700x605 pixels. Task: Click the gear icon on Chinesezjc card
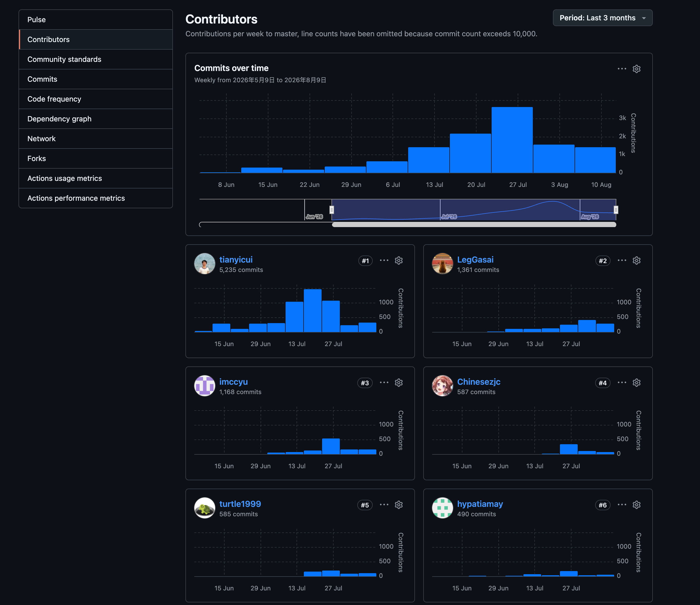pyautogui.click(x=636, y=382)
